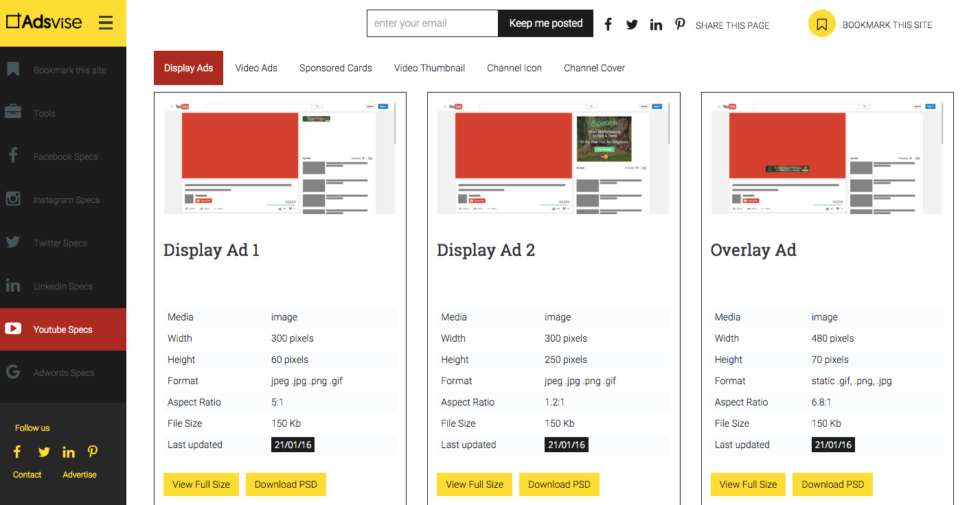Image resolution: width=980 pixels, height=505 pixels.
Task: Click the Youtube Specs play icon
Action: click(13, 329)
